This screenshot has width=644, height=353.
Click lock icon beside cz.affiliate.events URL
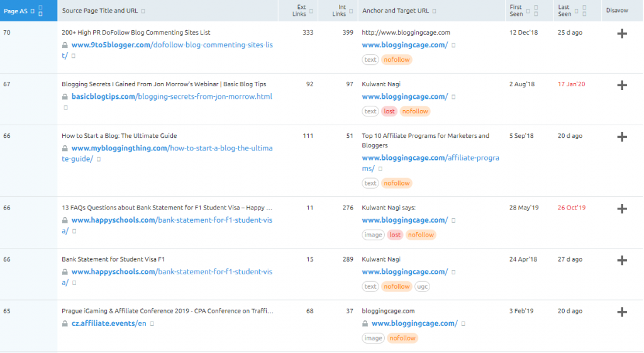click(65, 324)
